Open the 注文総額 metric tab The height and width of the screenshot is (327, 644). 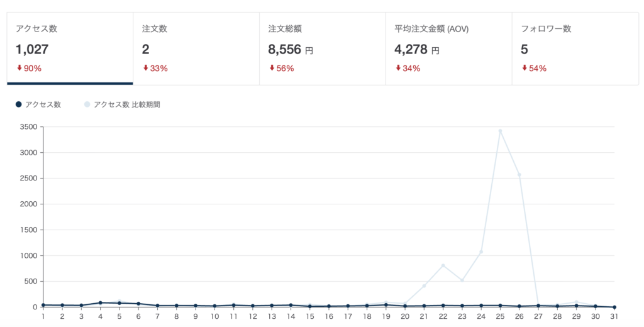click(x=323, y=48)
